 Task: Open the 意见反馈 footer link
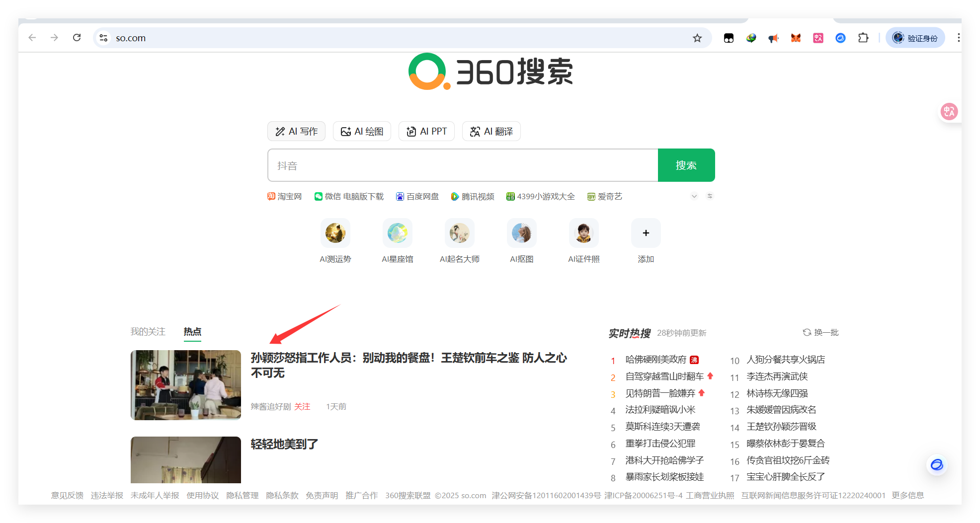tap(67, 495)
